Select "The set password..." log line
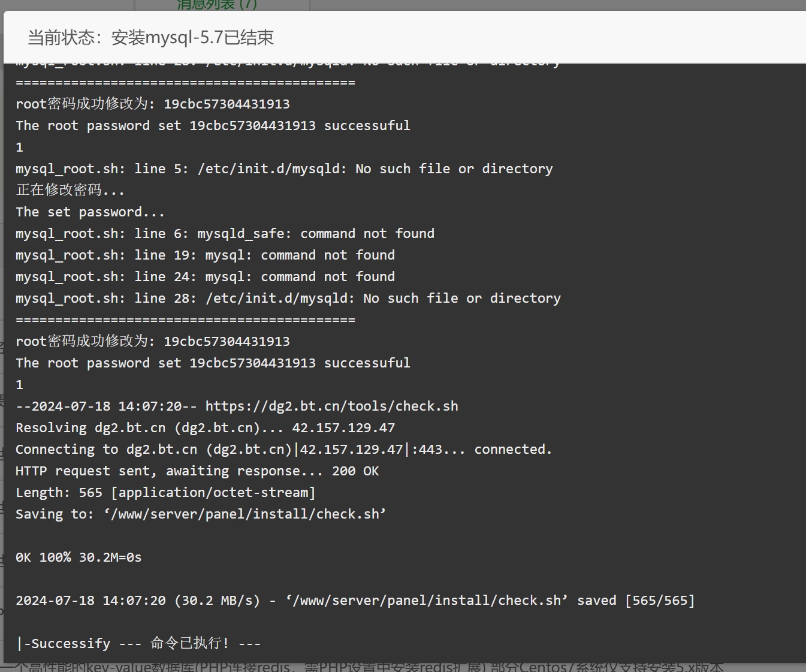 tap(90, 212)
